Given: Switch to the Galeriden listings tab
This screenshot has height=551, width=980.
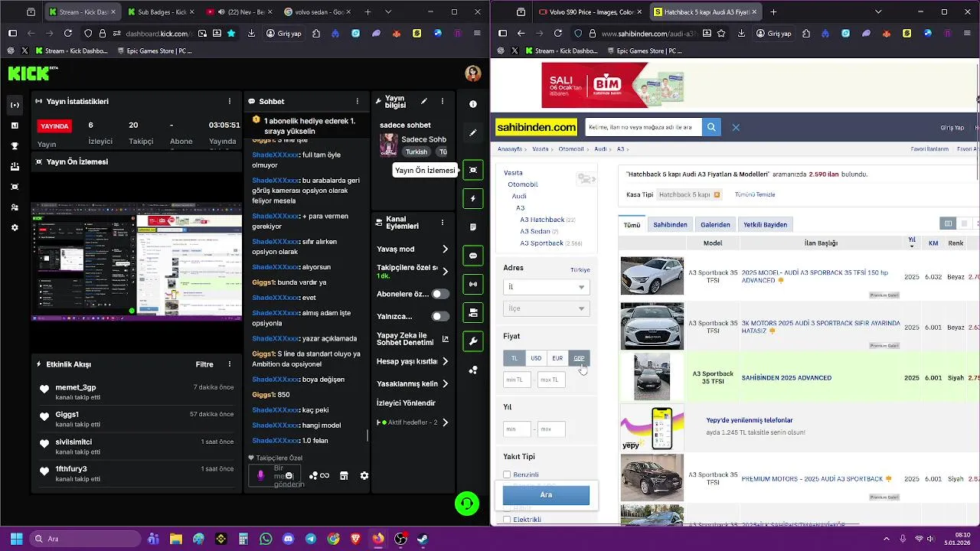Looking at the screenshot, I should point(715,224).
